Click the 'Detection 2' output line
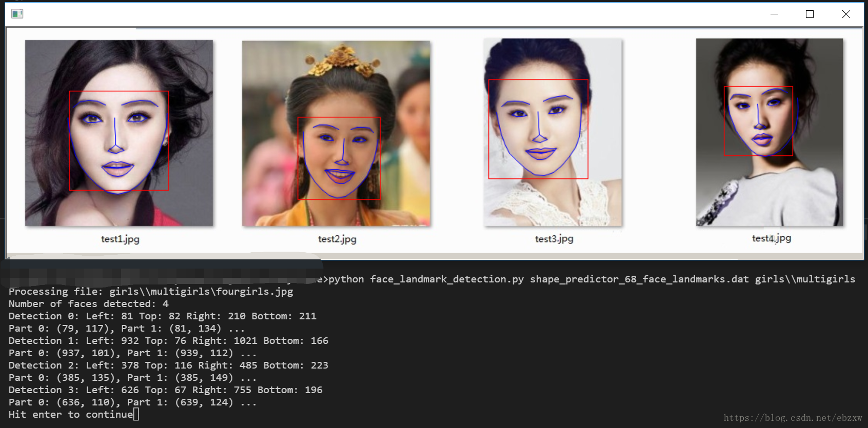The height and width of the screenshot is (428, 868). tap(168, 365)
